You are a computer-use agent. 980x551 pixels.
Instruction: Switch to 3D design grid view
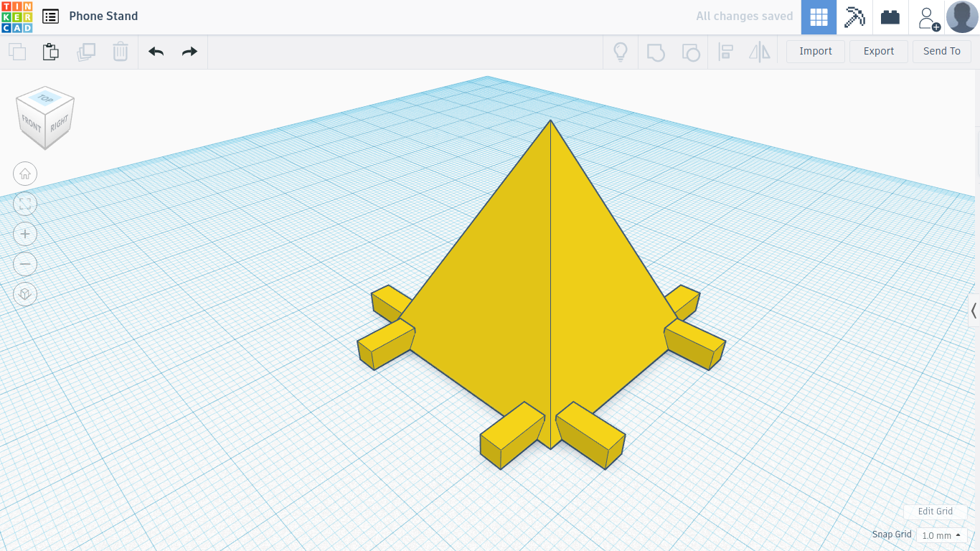point(819,17)
